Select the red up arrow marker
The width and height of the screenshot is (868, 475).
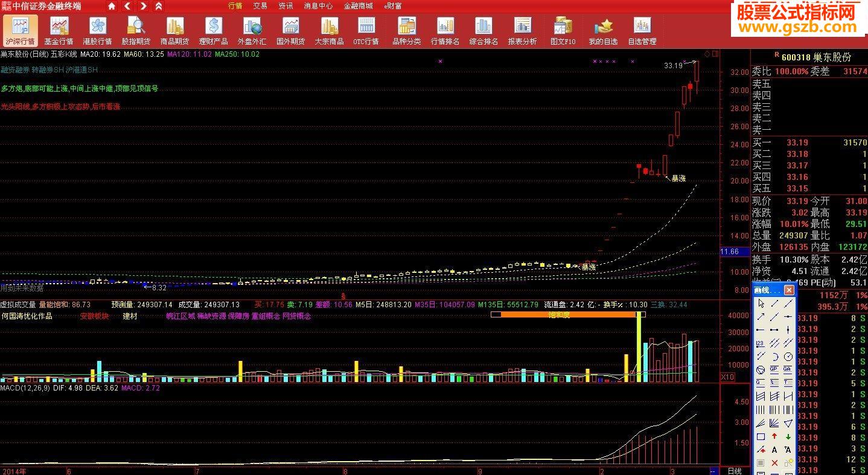(x=774, y=436)
